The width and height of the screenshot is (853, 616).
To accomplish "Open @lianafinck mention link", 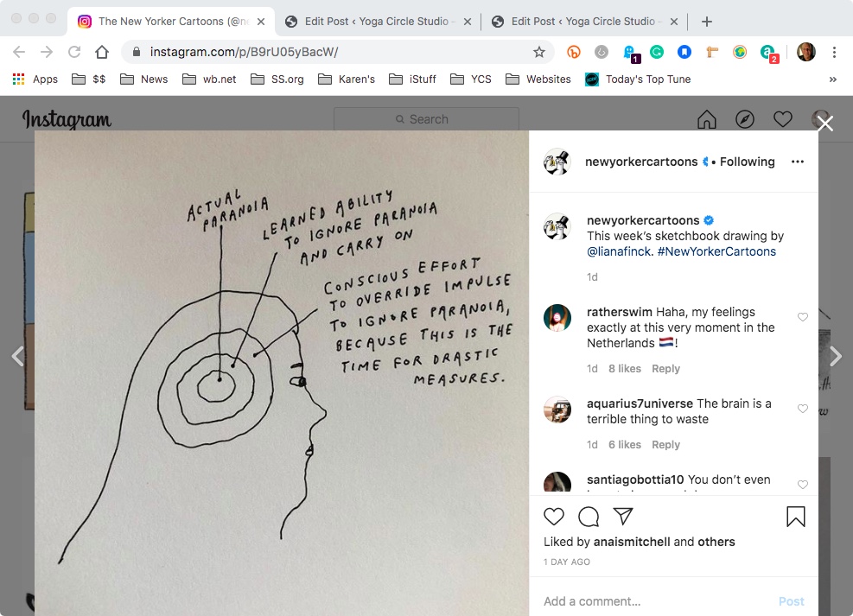I will click(619, 251).
